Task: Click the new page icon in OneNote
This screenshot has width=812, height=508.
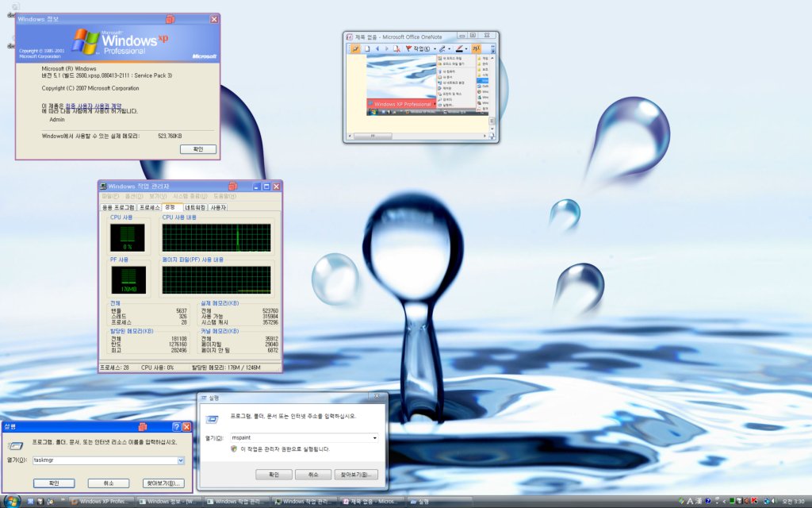Action: click(x=367, y=48)
